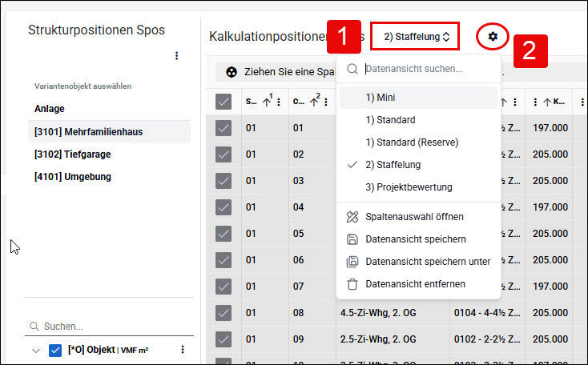Click the 205.000 value in row 01 02
The image size is (588, 365).
coord(550,154)
